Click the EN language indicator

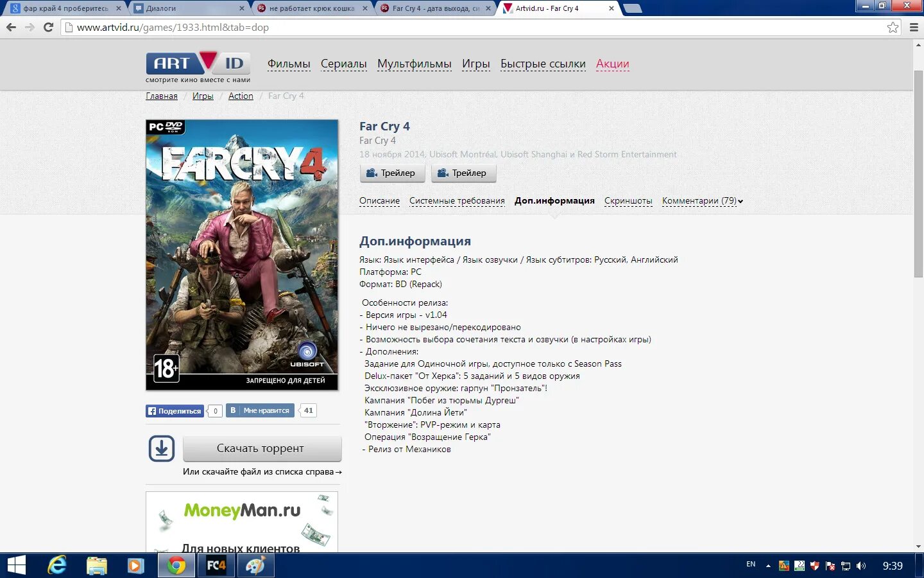pyautogui.click(x=751, y=565)
